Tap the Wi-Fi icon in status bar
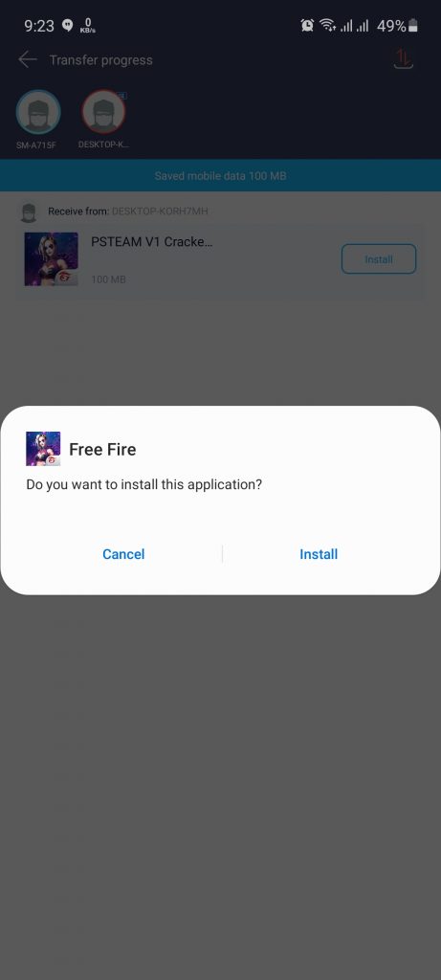This screenshot has height=980, width=441. coord(327,26)
